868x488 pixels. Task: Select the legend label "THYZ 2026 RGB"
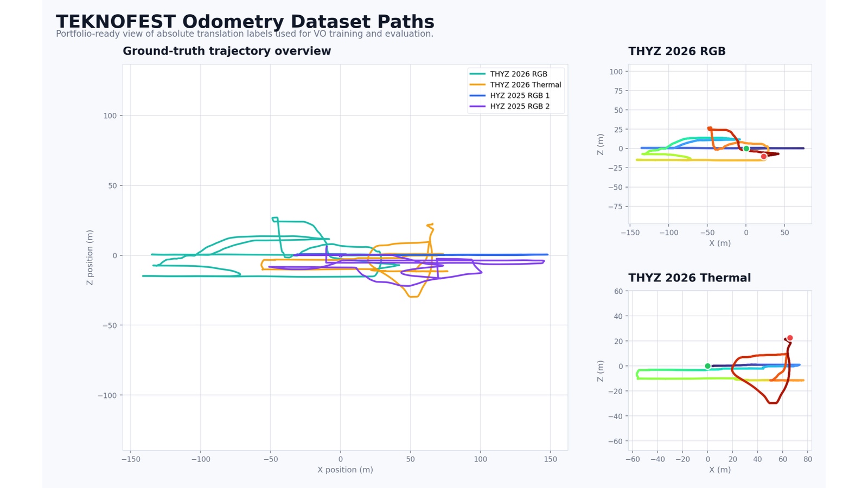coord(519,74)
